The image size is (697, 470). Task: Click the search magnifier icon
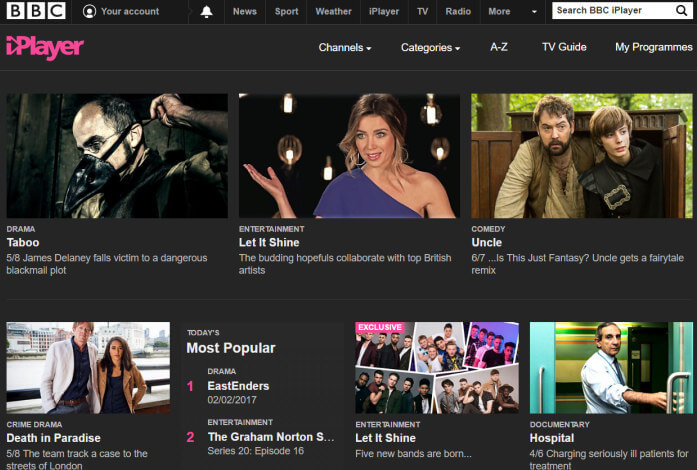tap(681, 10)
